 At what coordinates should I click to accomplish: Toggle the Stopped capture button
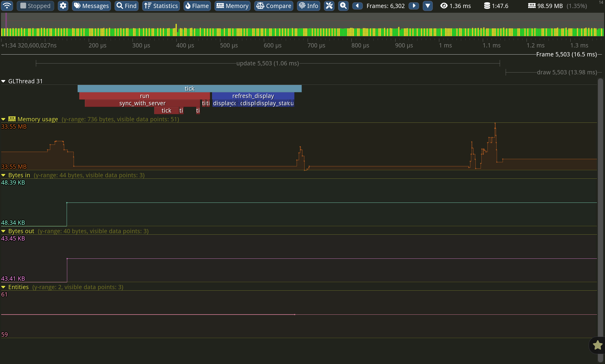pos(35,6)
